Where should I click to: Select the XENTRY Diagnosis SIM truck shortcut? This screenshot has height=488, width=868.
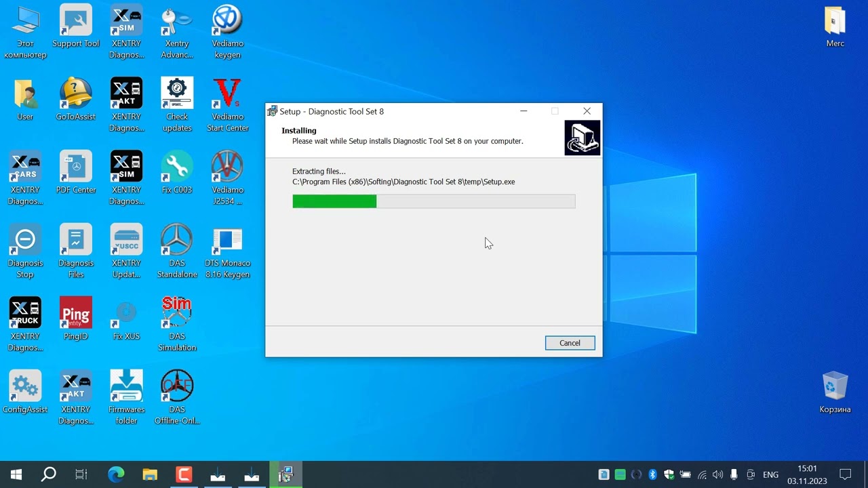click(x=126, y=178)
